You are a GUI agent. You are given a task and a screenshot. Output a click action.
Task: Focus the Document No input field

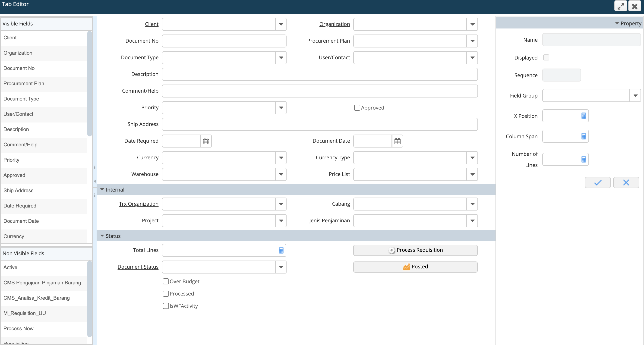tap(224, 41)
